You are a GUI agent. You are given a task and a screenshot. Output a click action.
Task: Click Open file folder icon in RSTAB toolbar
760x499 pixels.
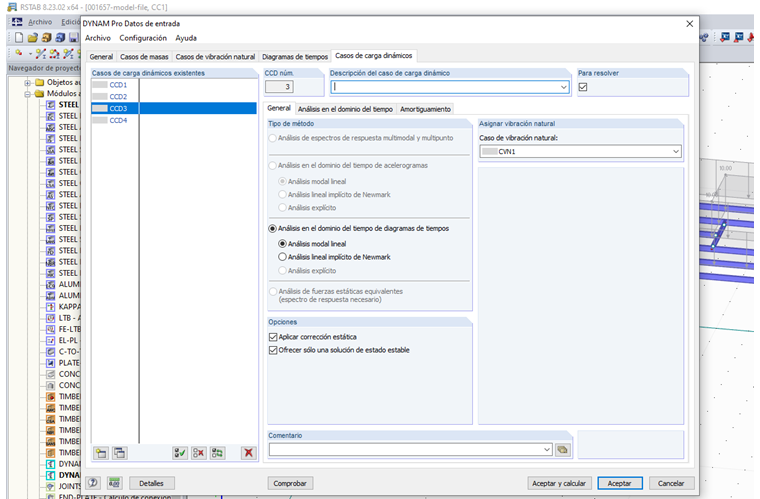32,38
